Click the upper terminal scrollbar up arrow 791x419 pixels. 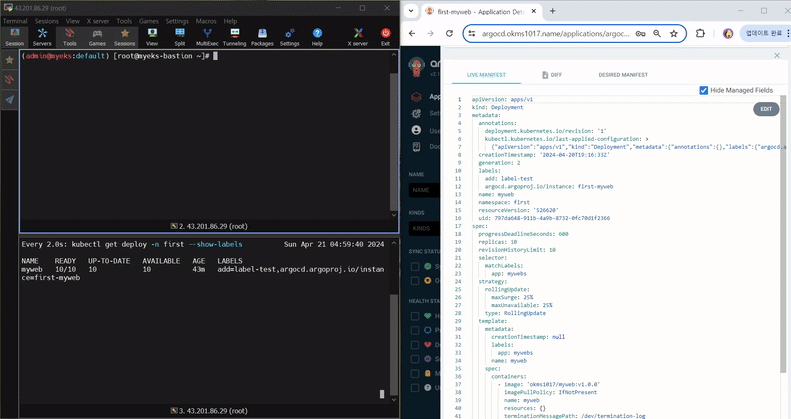click(x=394, y=54)
